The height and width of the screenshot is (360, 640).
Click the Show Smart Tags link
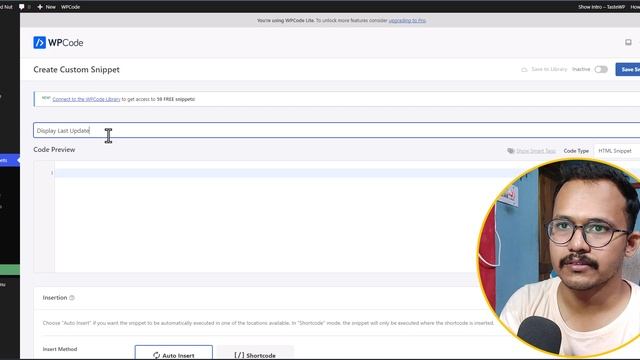536,151
